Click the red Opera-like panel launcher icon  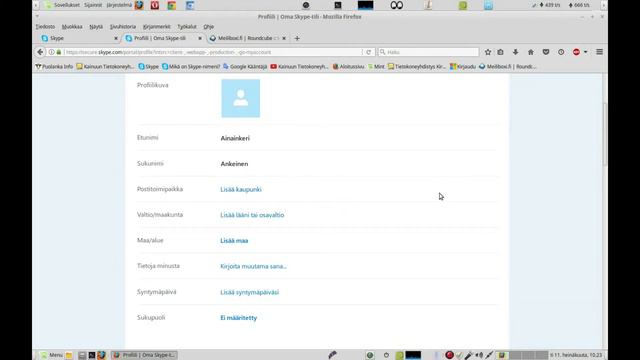pyautogui.click(x=155, y=5)
